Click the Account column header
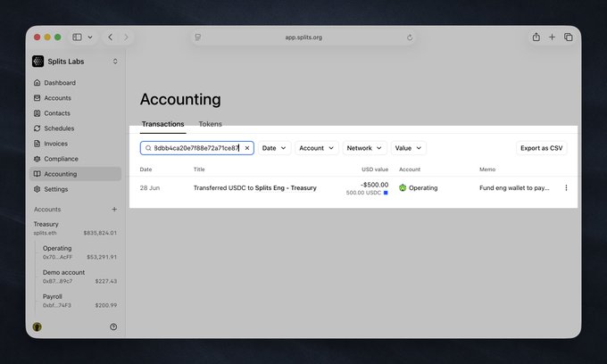The width and height of the screenshot is (607, 364). click(410, 170)
